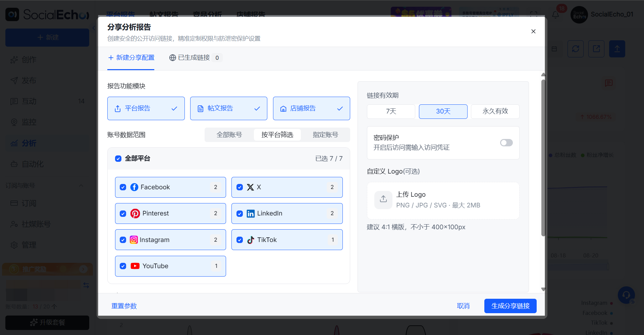Click the account switch arrows icon in sidebar
Screen dimensions: 644x335
click(86, 285)
